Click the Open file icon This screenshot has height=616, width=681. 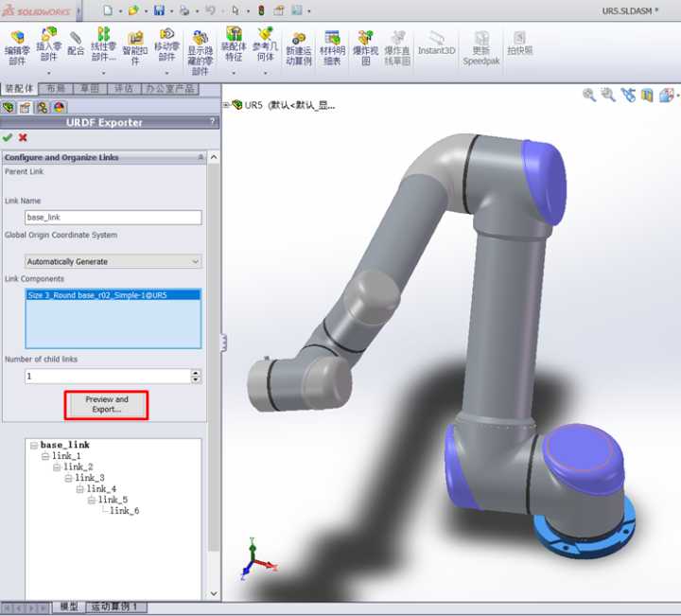click(133, 10)
